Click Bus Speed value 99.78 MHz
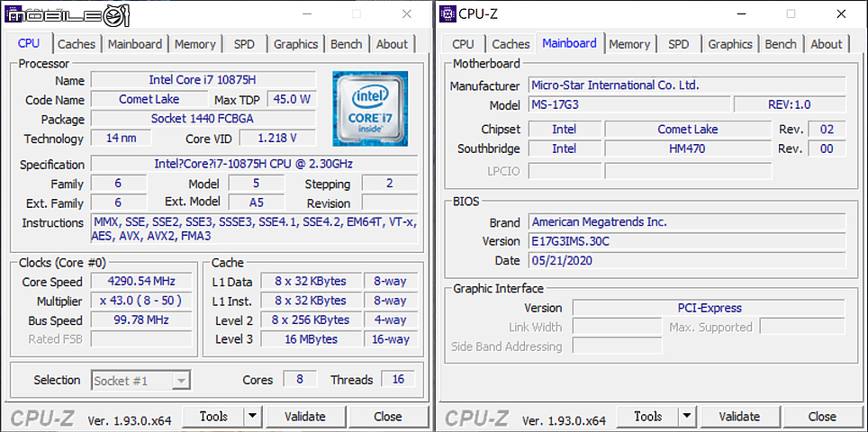This screenshot has width=868, height=432. coord(141,319)
